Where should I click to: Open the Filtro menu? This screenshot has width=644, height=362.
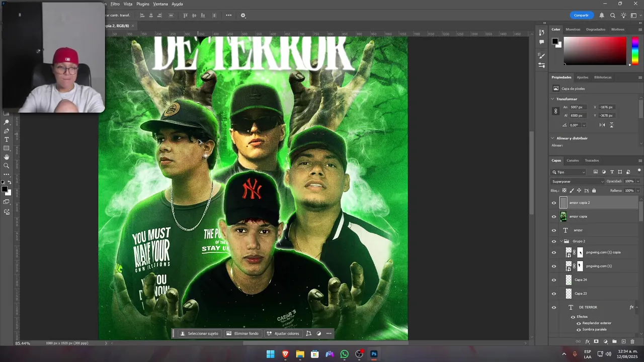[x=115, y=4]
